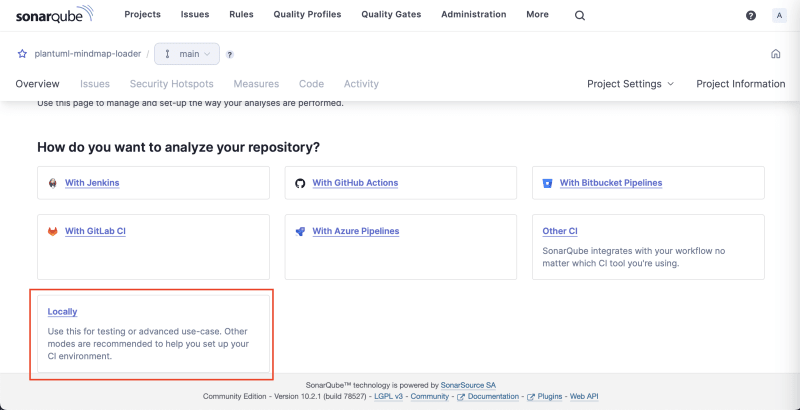
Task: Choose With Azure Pipelines
Action: (356, 231)
